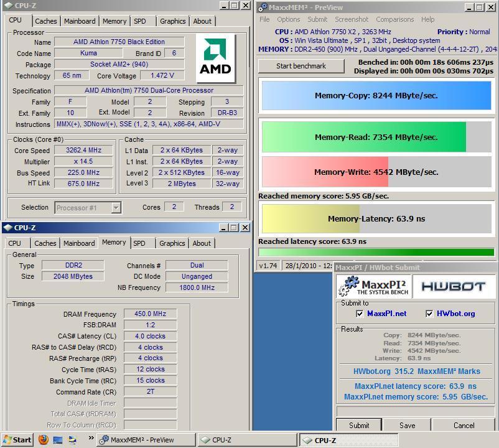Image resolution: width=499 pixels, height=448 pixels.
Task: Click the Code Name Kuma field
Action: coord(88,53)
